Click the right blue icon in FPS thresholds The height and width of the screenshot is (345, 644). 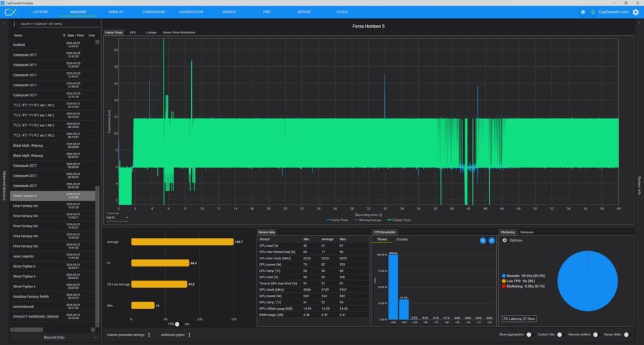coord(491,240)
